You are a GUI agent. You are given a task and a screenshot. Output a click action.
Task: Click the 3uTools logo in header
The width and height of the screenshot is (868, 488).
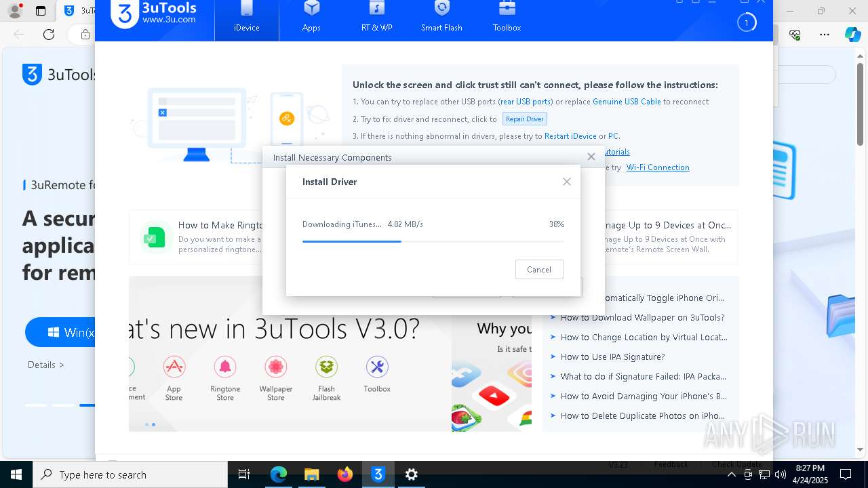(x=154, y=14)
